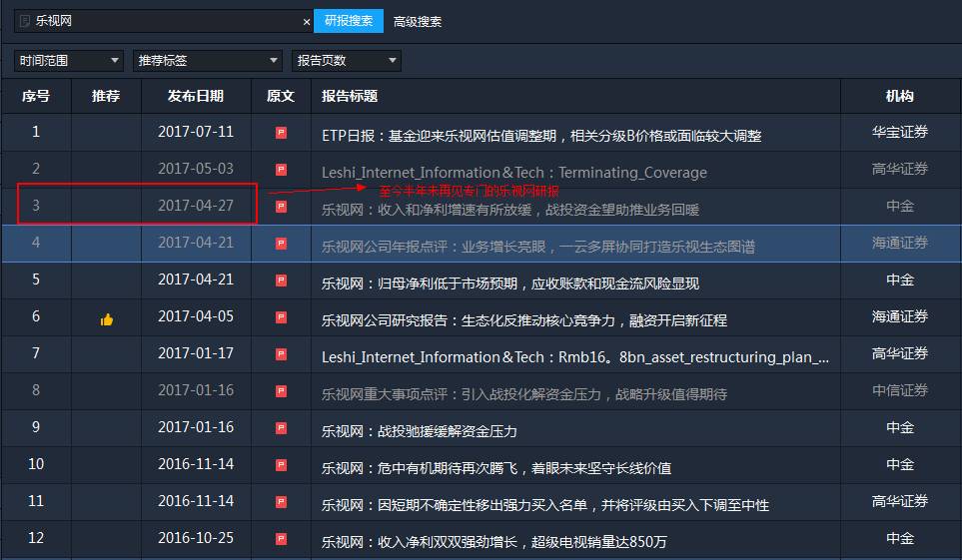Open report 乐视网公司年报点评：业务增长亮眼

pos(538,247)
